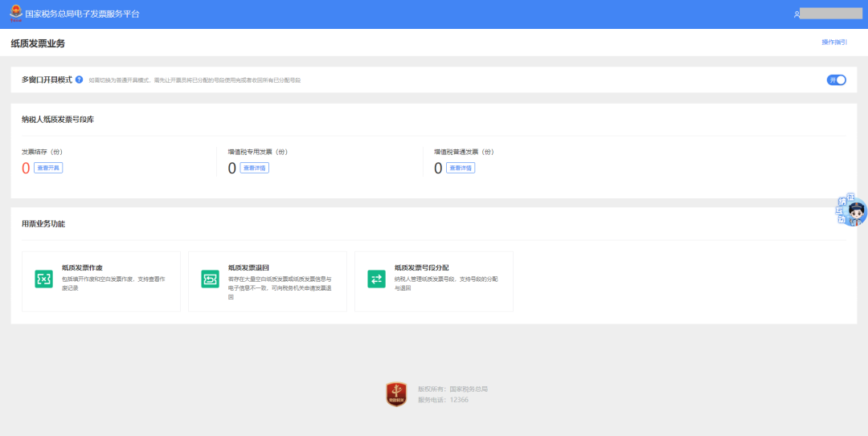This screenshot has width=868, height=436.
Task: Click the 国家税务总局电子发票服务平台 header title
Action: point(82,14)
